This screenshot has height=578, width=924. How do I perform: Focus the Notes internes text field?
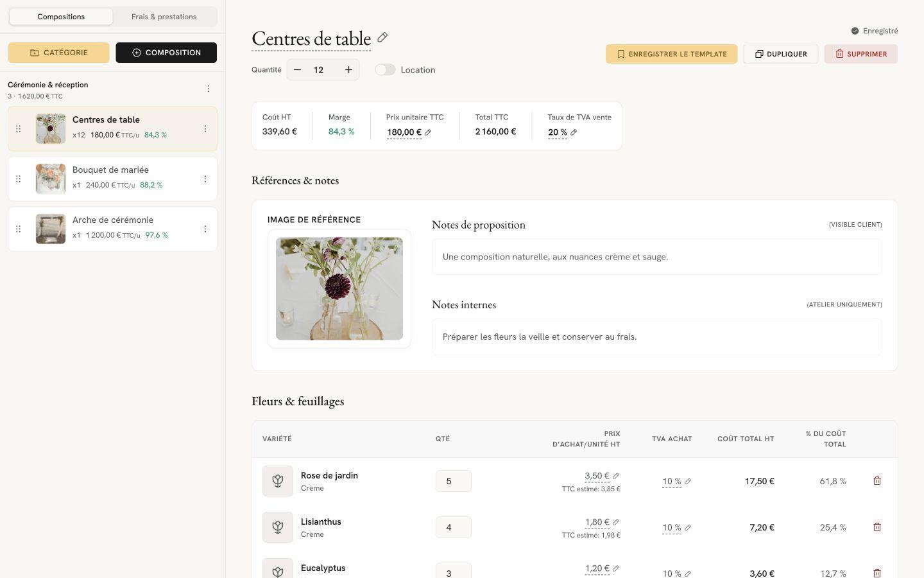[x=656, y=337]
